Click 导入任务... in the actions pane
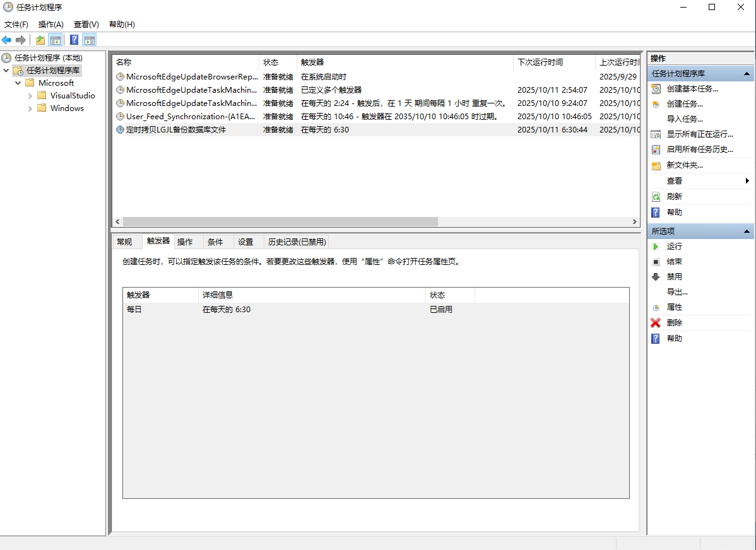The image size is (756, 550). point(685,119)
